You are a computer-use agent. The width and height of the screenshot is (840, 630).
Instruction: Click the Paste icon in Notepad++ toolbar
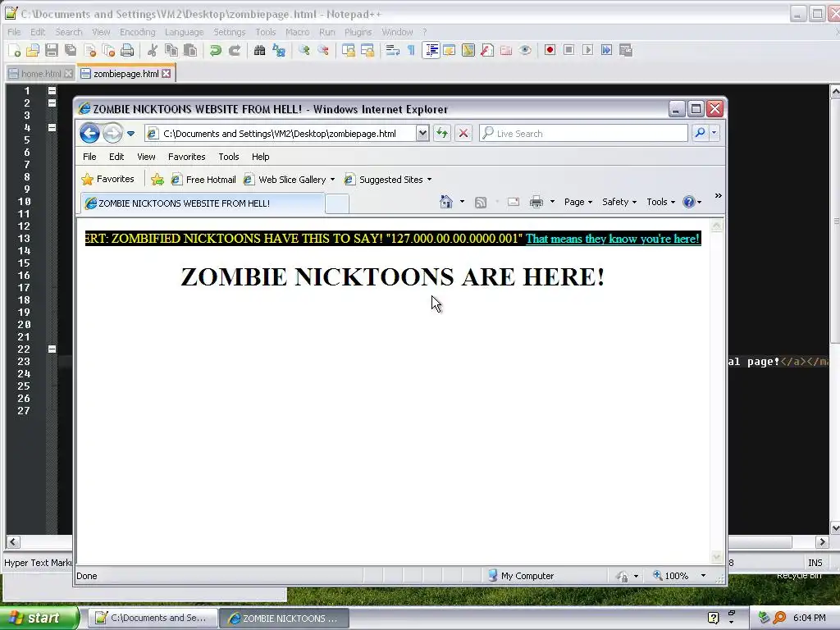pyautogui.click(x=190, y=50)
